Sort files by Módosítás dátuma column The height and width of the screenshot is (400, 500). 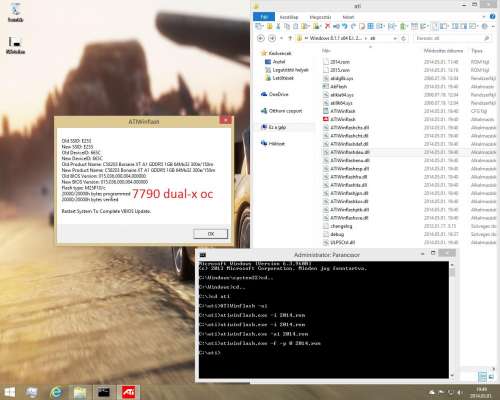443,51
